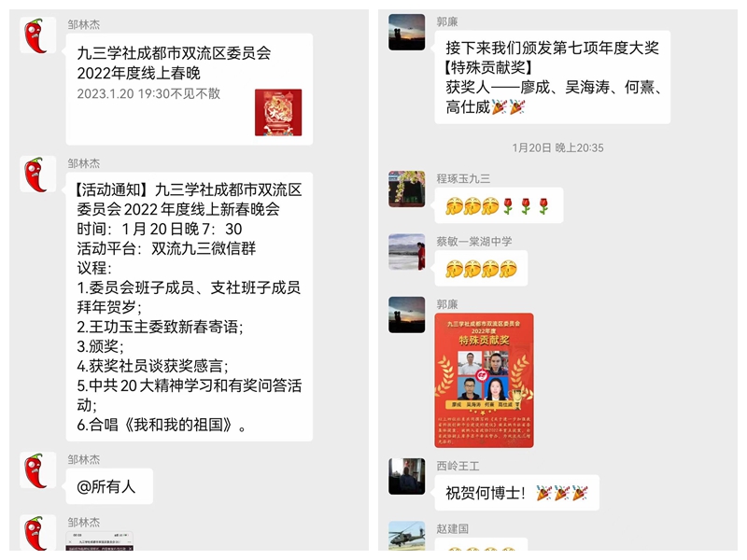Open the red 特殊贡献奖 poster image

pos(484,381)
